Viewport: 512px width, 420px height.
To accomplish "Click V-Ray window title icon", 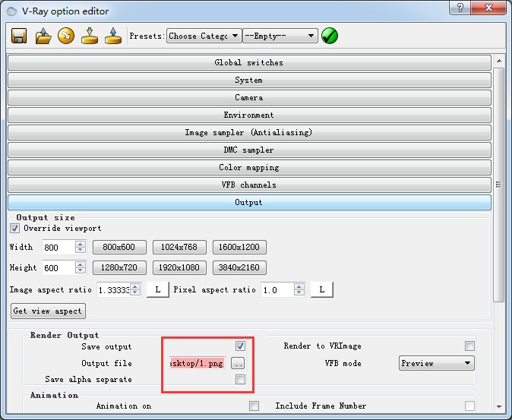I will coord(11,11).
